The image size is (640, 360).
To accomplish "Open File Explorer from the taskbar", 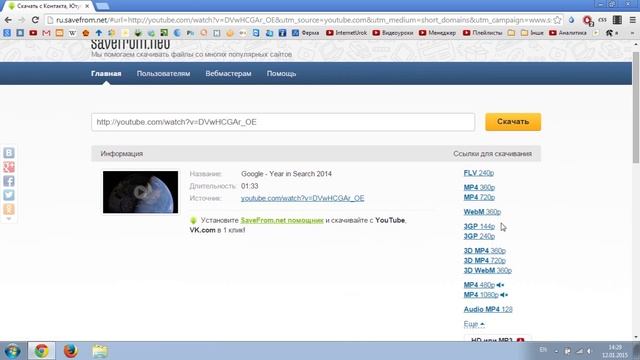I will pyautogui.click(x=100, y=351).
